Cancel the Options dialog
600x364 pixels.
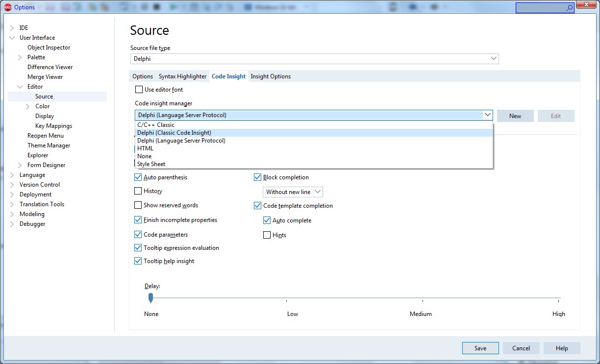click(521, 348)
